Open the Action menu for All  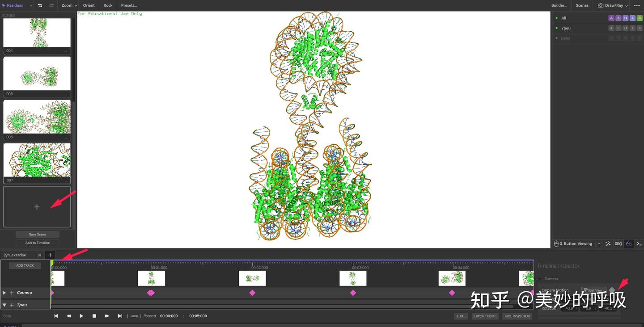point(611,18)
